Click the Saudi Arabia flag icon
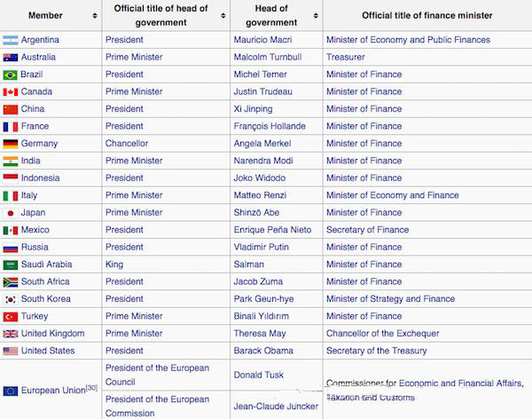Image resolution: width=532 pixels, height=419 pixels. [x=11, y=265]
